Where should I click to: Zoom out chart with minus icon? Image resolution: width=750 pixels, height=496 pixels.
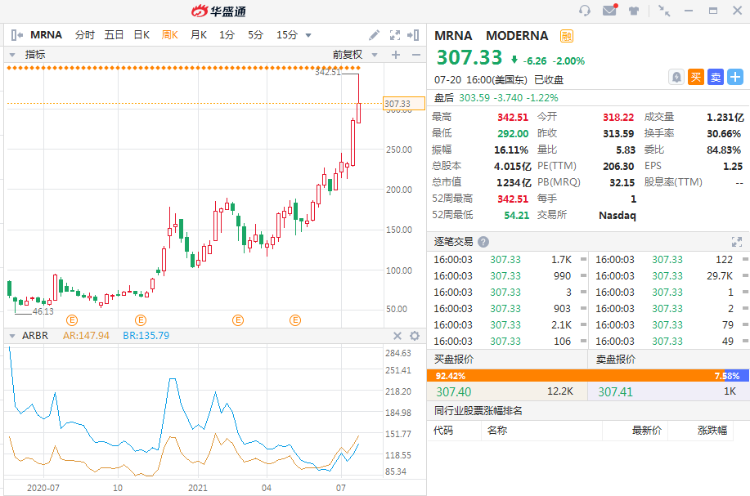click(416, 55)
